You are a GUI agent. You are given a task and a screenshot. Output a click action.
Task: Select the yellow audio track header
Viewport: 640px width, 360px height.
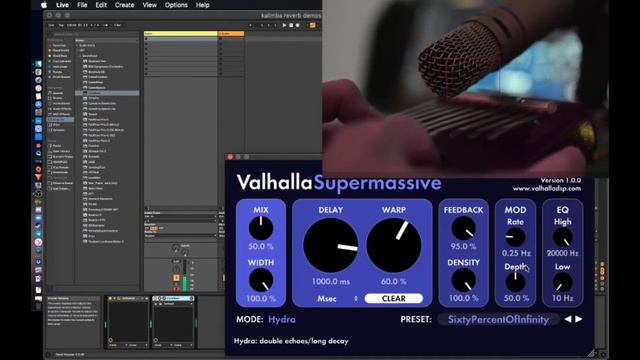[x=180, y=33]
